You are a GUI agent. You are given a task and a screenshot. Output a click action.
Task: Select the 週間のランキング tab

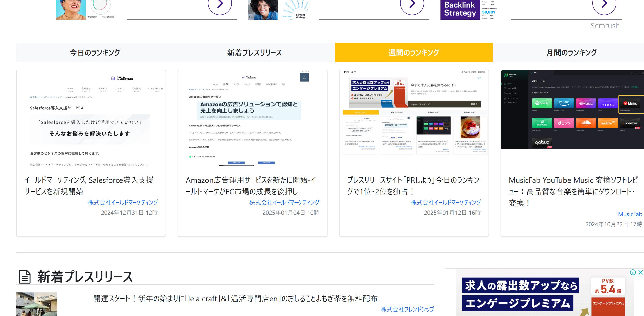pos(414,52)
